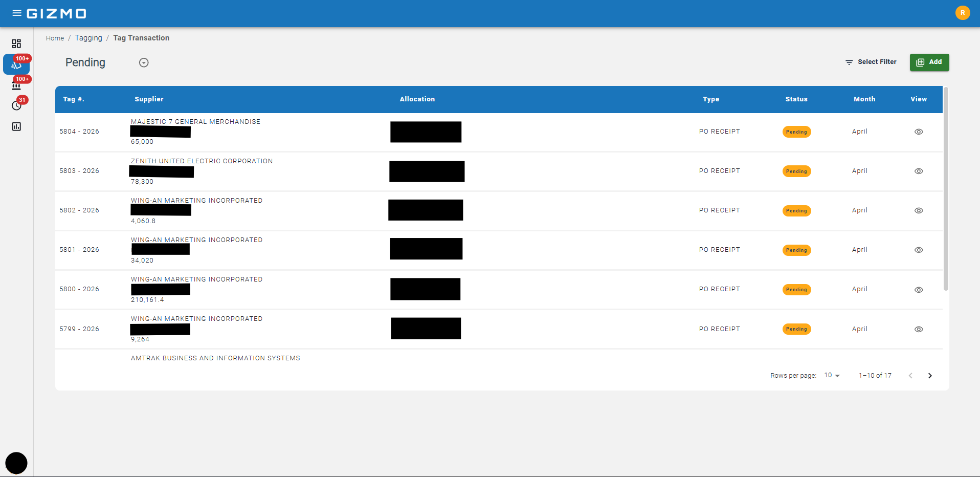This screenshot has width=980, height=477.
Task: Sort by the Allocation column header
Action: [417, 99]
